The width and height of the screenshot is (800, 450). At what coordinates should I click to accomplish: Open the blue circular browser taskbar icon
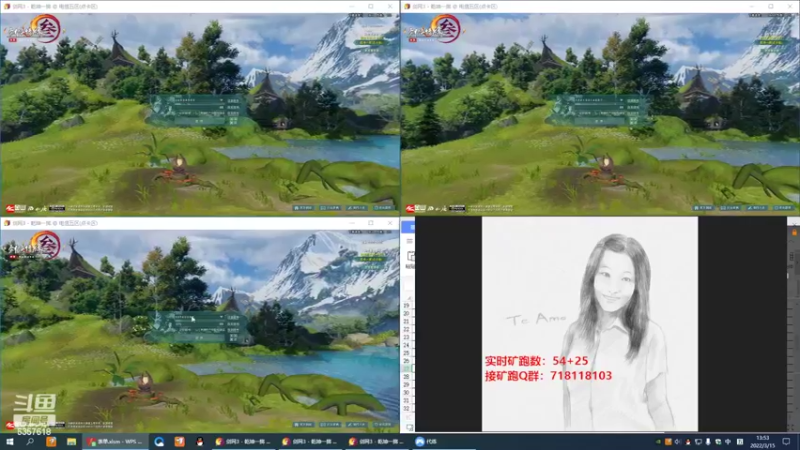159,442
